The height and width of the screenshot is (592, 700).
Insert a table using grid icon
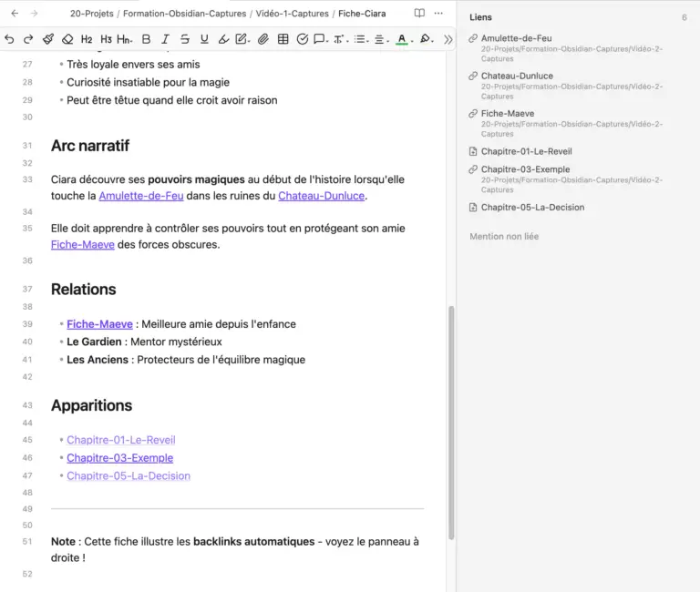coord(283,39)
